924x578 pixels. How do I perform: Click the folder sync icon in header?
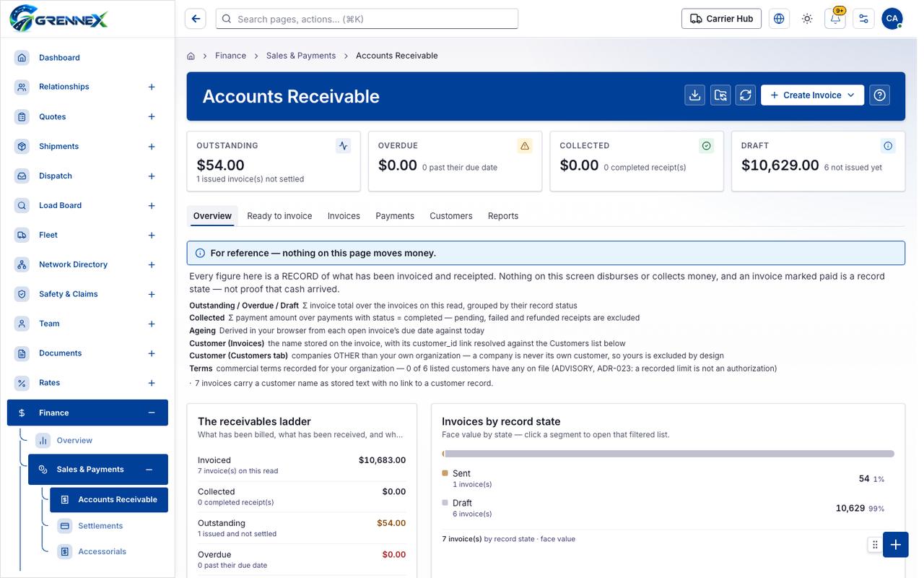pos(720,95)
